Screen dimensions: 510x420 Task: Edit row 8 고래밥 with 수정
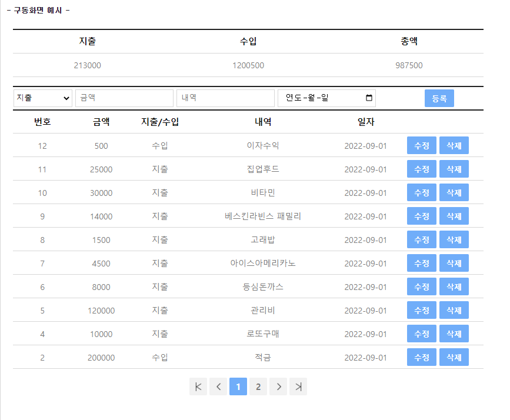click(422, 239)
